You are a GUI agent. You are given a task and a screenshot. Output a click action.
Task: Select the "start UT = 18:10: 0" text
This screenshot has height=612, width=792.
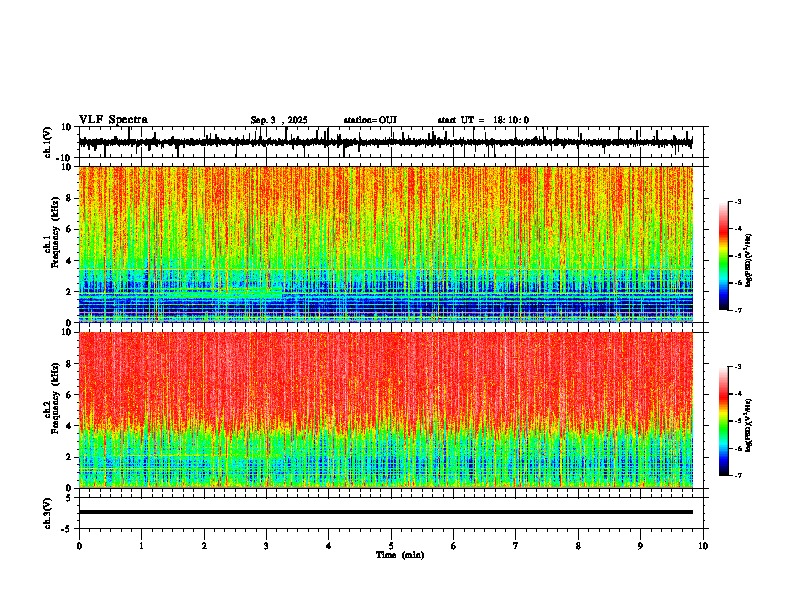pyautogui.click(x=483, y=120)
